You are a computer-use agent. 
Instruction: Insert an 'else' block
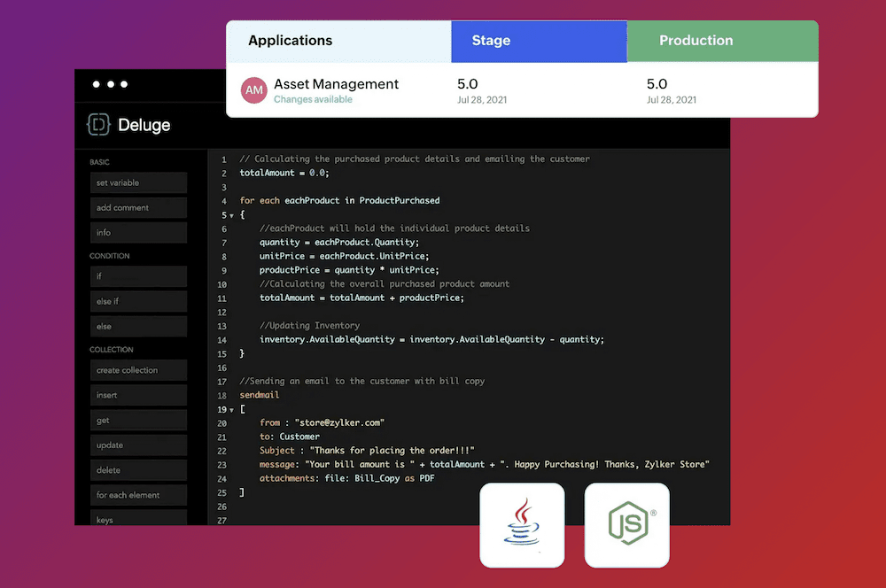[x=138, y=325]
